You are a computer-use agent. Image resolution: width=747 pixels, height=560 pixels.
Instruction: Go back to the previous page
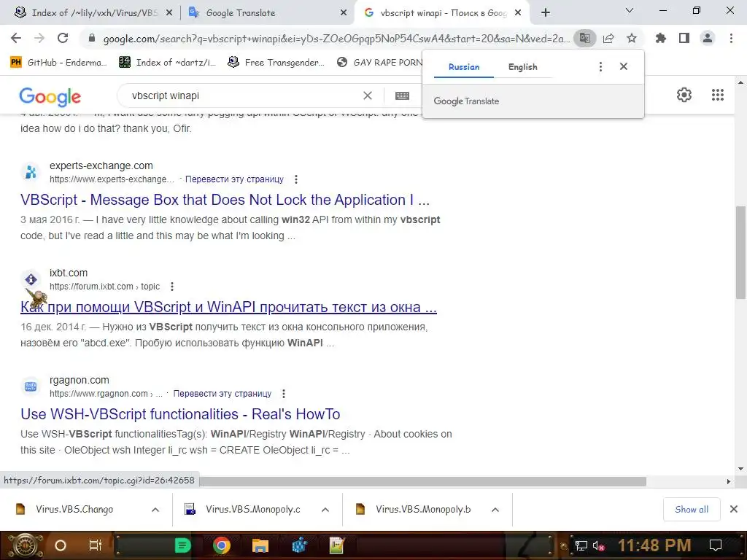pyautogui.click(x=16, y=38)
